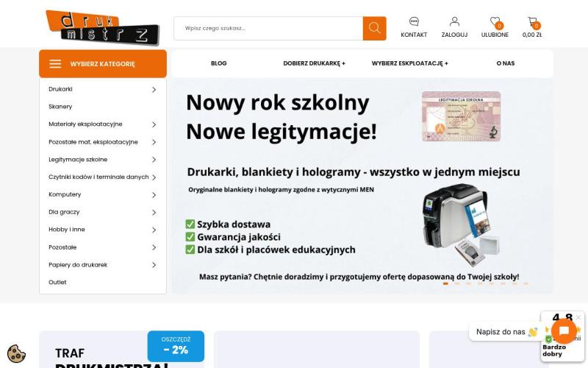Open the Kontakt chat bubble icon
The width and height of the screenshot is (588, 368).
tap(414, 21)
